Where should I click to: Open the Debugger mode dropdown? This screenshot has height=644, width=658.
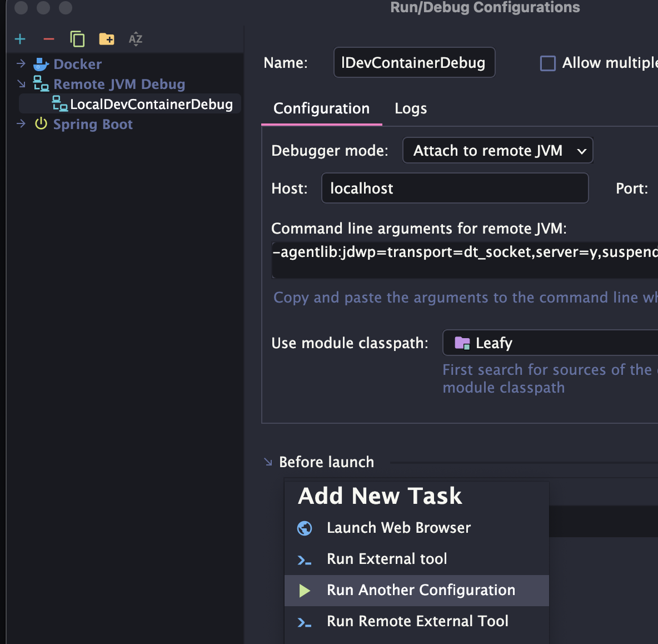[498, 150]
